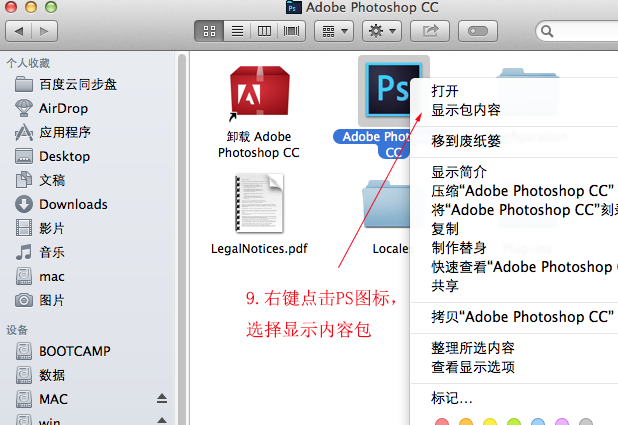Image resolution: width=618 pixels, height=425 pixels.
Task: Click the Share toolbar button
Action: coord(430,31)
